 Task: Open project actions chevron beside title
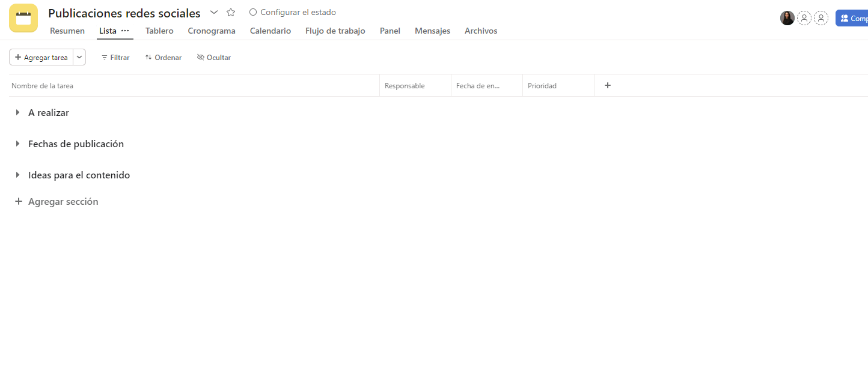(214, 12)
